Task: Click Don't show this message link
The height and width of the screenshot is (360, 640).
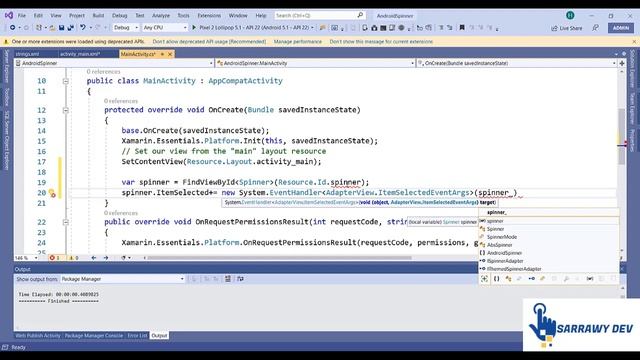Action: coord(381,42)
